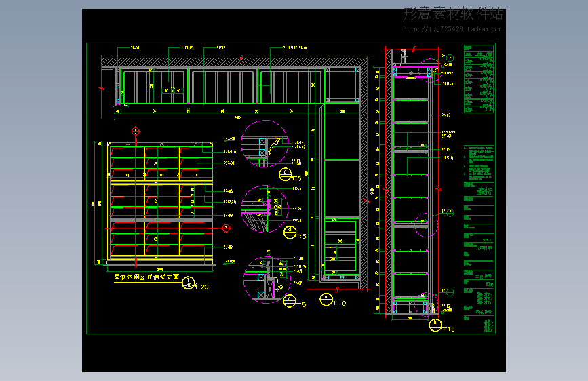
Task: Select the 1:20 scale label beside the elevation title
Action: click(201, 287)
